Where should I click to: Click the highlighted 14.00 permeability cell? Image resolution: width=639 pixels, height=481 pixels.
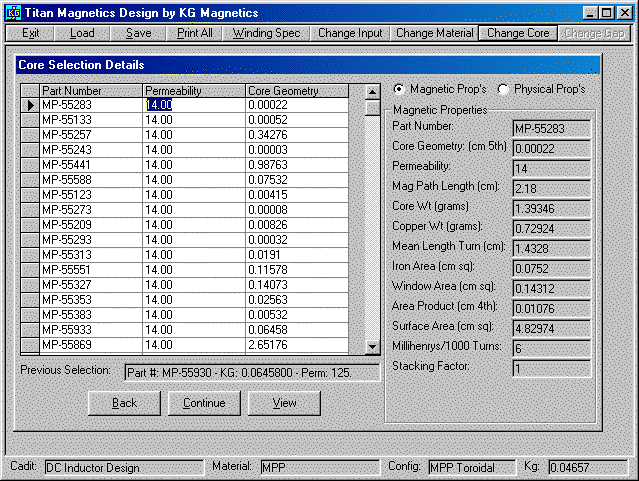click(x=194, y=105)
